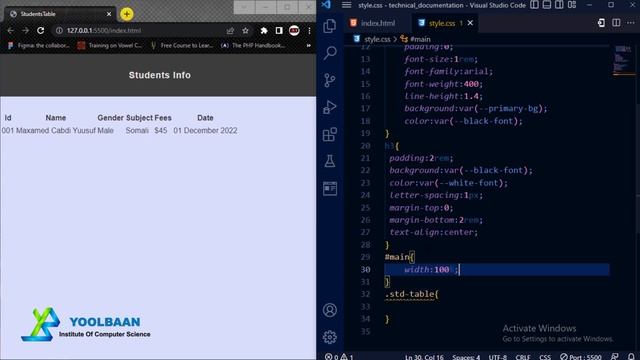Toggle secondary side bar layout icon
This screenshot has width=640, height=360.
coord(559,5)
